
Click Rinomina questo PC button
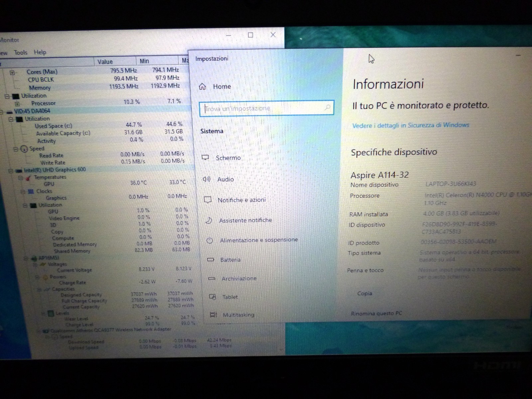[x=376, y=313]
